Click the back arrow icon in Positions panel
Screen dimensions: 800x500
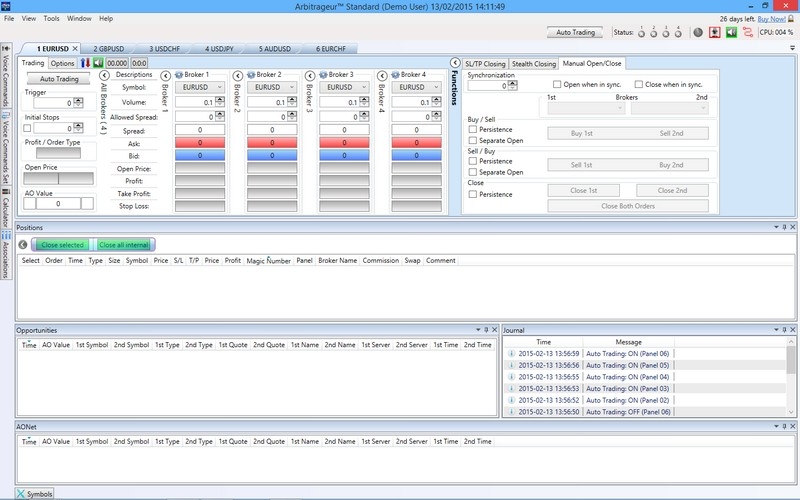[x=23, y=245]
